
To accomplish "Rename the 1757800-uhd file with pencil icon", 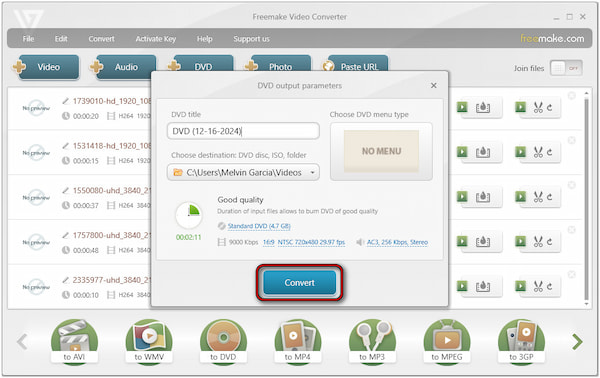I will tap(65, 235).
